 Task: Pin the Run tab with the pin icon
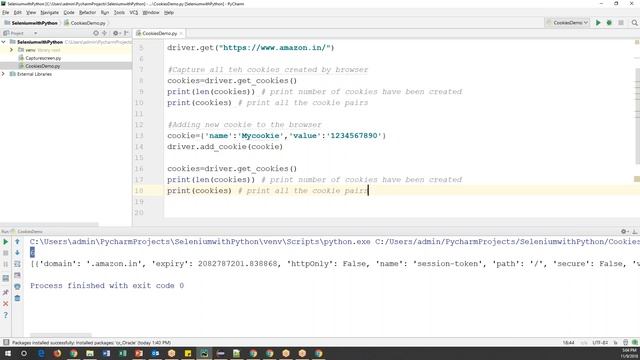point(6,292)
